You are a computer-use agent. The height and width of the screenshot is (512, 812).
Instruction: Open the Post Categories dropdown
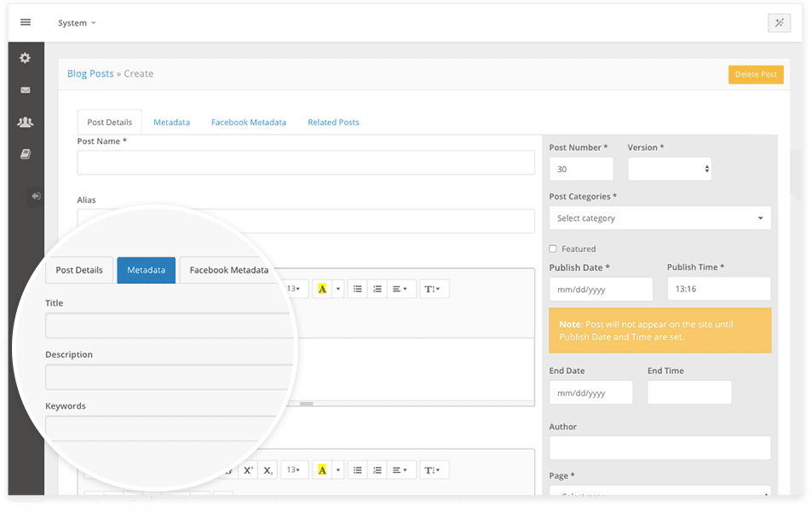[659, 218]
